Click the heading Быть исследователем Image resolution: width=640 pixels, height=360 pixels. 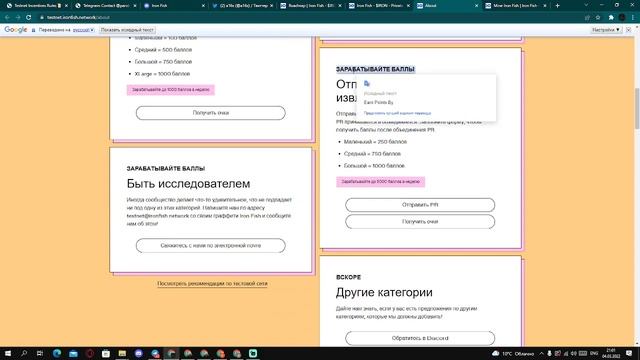coord(188,184)
